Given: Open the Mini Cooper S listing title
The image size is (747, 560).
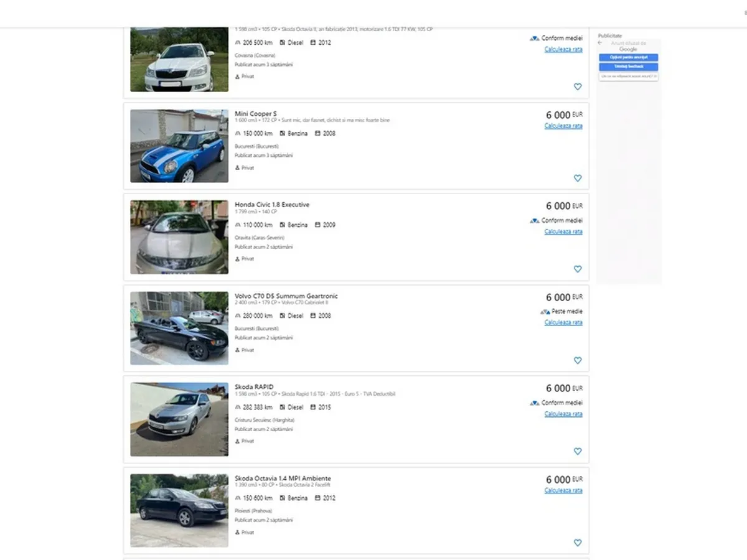Looking at the screenshot, I should 255,114.
